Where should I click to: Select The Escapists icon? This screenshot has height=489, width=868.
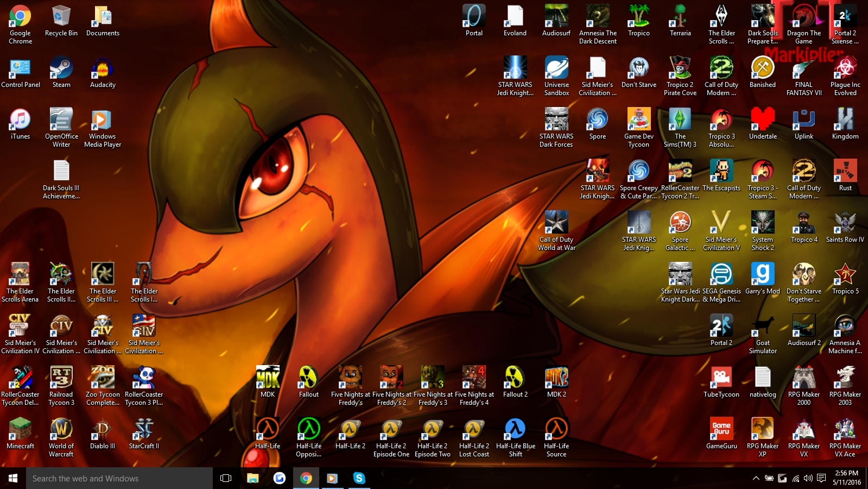pyautogui.click(x=721, y=176)
